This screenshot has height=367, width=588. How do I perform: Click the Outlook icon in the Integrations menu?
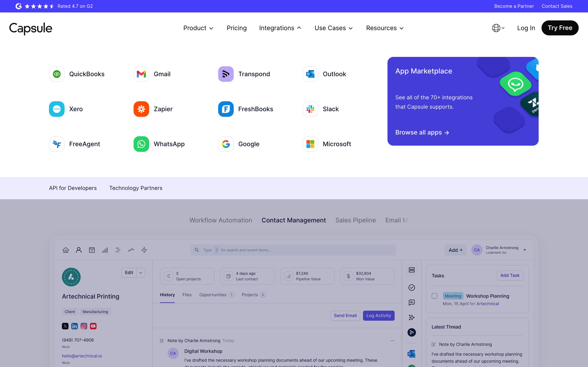[x=310, y=74]
